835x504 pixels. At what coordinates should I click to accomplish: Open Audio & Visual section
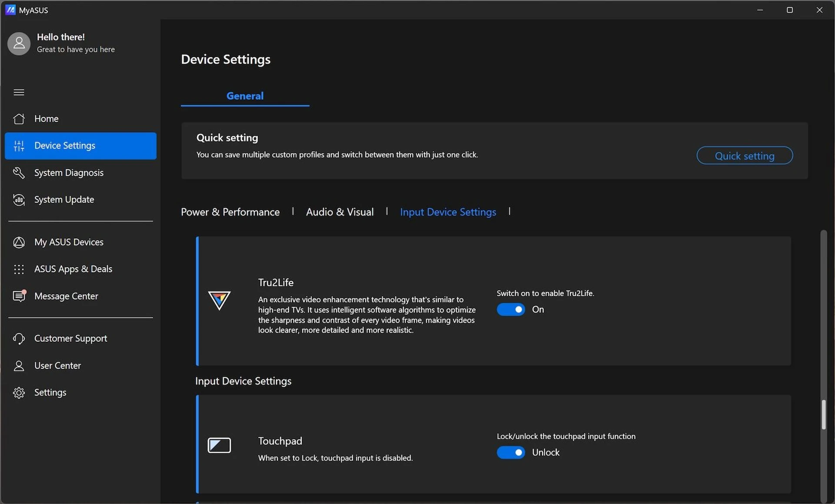[340, 212]
